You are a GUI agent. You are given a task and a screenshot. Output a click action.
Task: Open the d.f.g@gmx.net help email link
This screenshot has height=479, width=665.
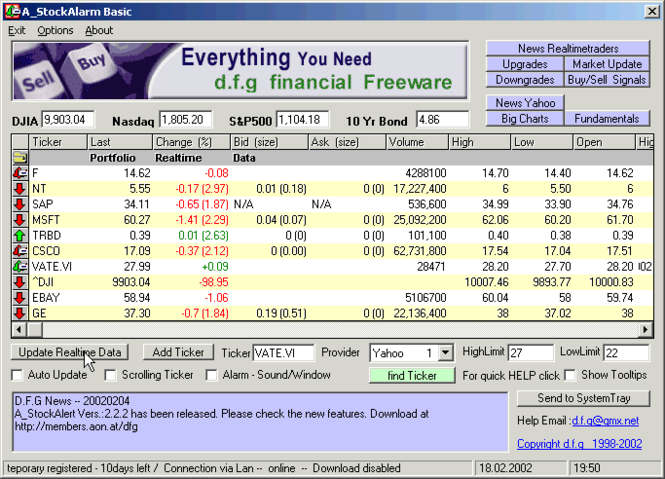pos(605,420)
